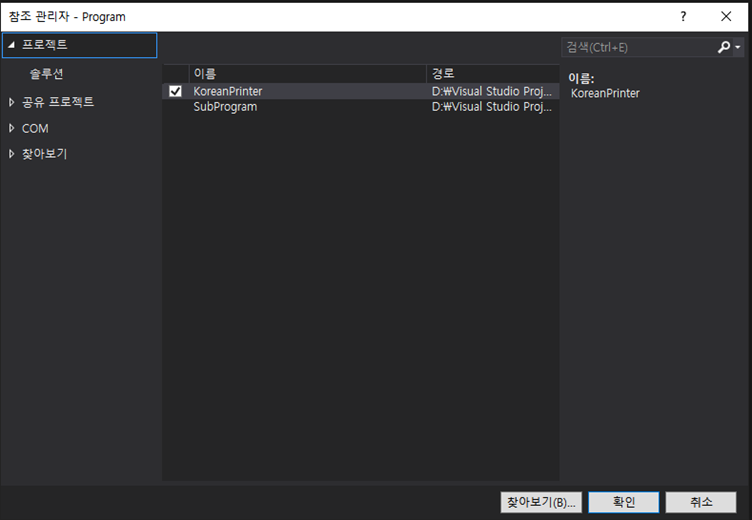Close the 참조 관리자 dialog

click(726, 16)
